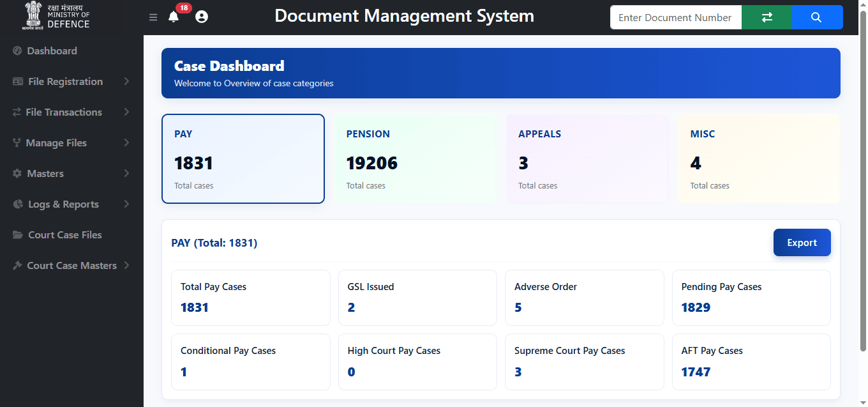
Task: Open the user profile icon
Action: (x=202, y=17)
